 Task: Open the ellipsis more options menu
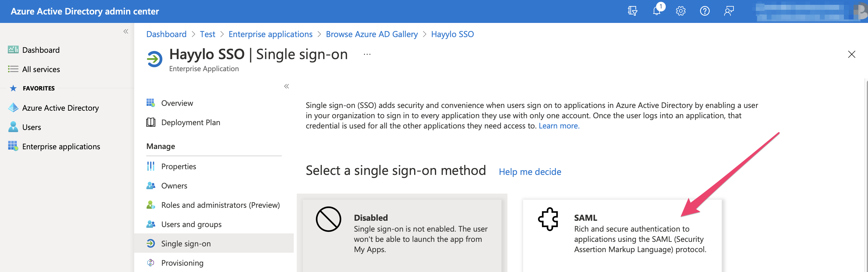[x=367, y=54]
